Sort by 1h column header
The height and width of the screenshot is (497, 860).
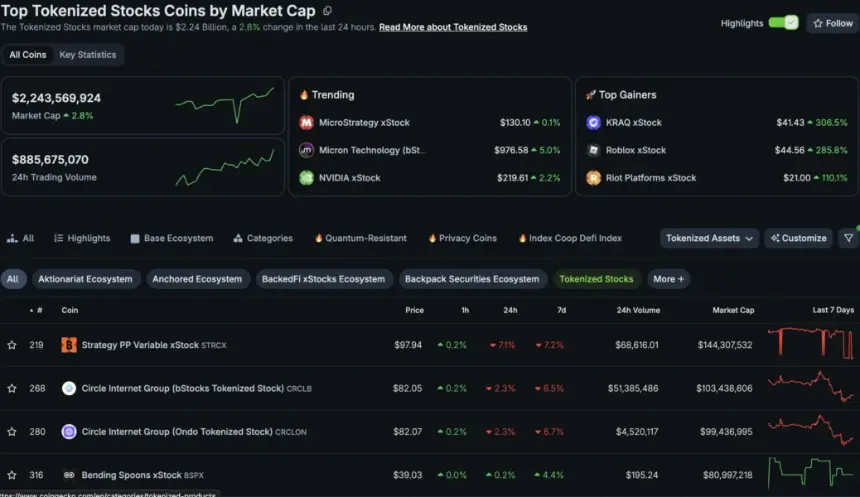click(465, 310)
